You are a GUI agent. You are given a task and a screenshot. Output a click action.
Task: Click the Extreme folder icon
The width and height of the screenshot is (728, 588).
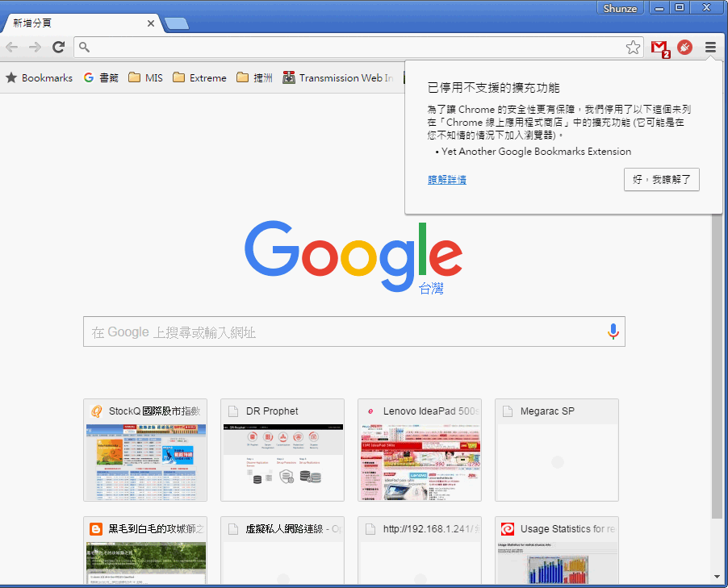(x=178, y=77)
